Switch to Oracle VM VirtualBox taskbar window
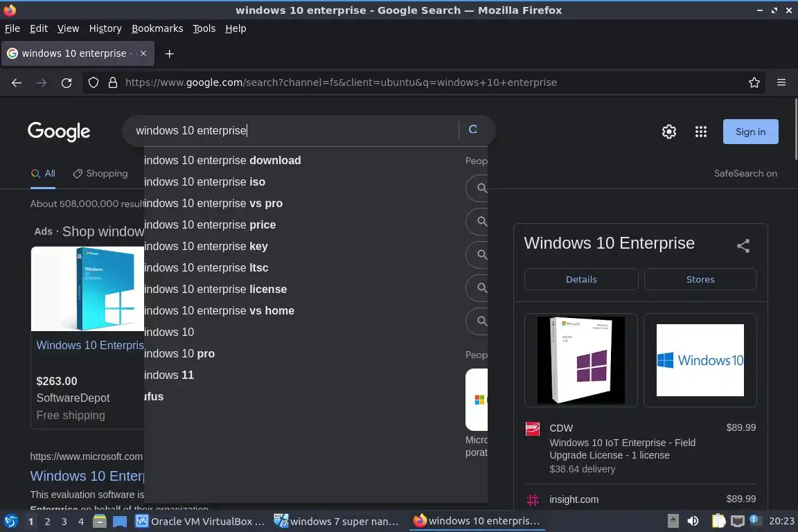The width and height of the screenshot is (798, 532). 200,522
